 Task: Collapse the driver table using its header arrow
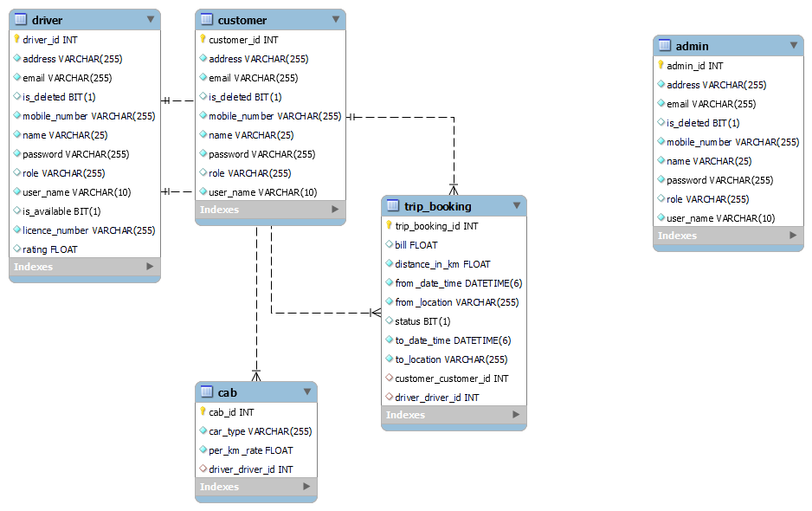pyautogui.click(x=152, y=19)
